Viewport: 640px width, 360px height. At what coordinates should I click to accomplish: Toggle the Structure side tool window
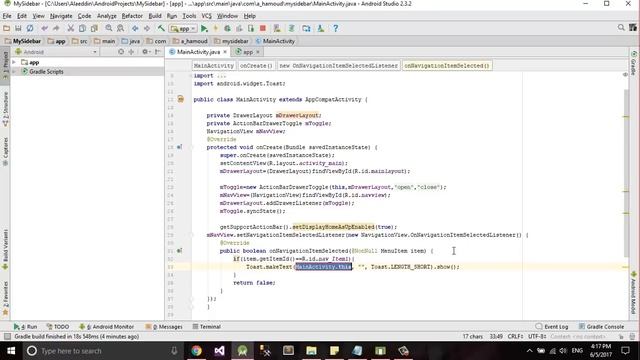click(5, 109)
